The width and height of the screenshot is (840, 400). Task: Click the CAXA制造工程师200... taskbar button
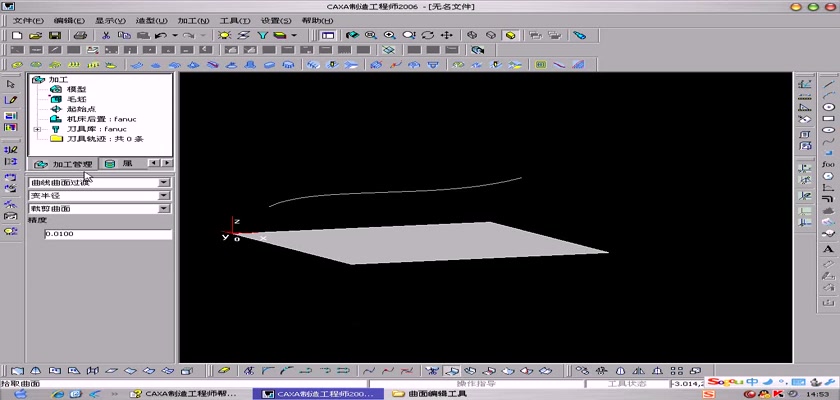[318, 394]
